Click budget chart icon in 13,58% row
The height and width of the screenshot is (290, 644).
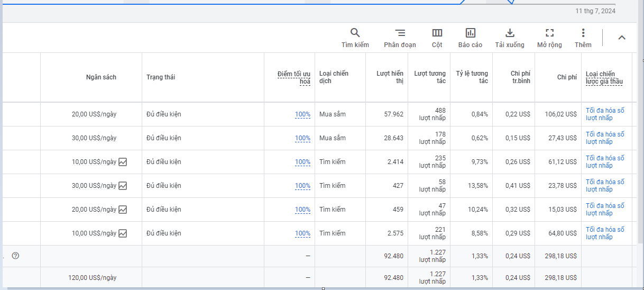pyautogui.click(x=123, y=186)
